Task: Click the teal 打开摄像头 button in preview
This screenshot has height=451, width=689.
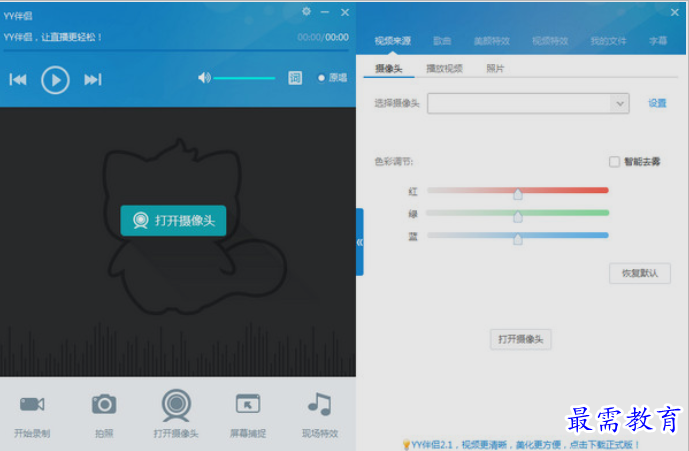Action: (x=174, y=220)
